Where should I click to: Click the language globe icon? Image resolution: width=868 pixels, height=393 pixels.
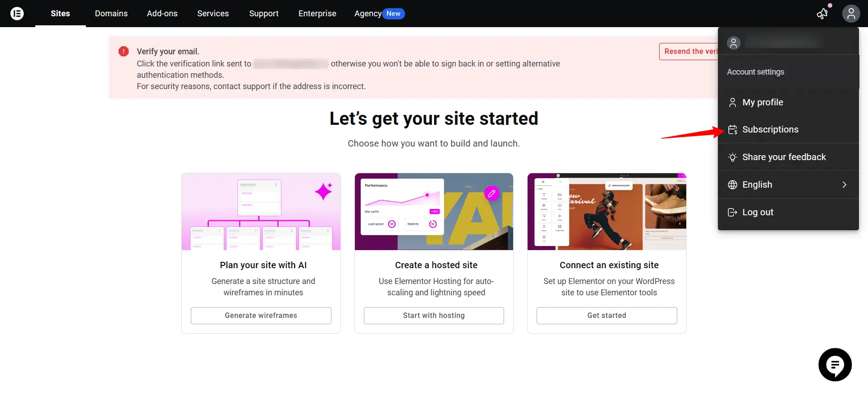[732, 185]
